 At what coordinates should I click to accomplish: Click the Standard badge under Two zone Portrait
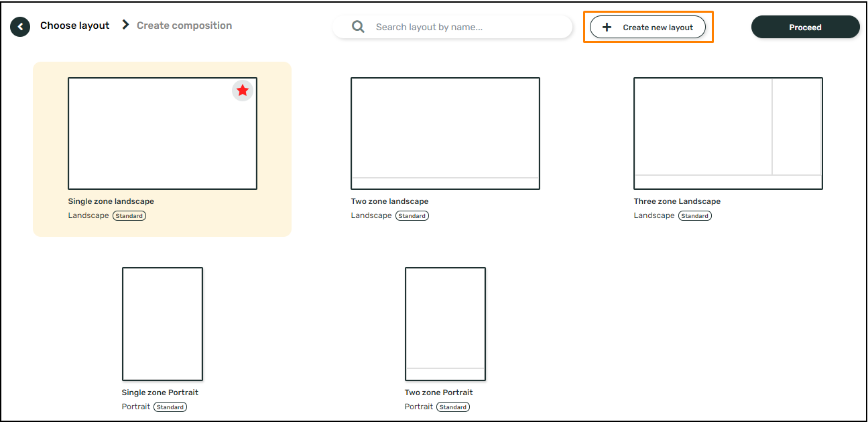(x=452, y=407)
